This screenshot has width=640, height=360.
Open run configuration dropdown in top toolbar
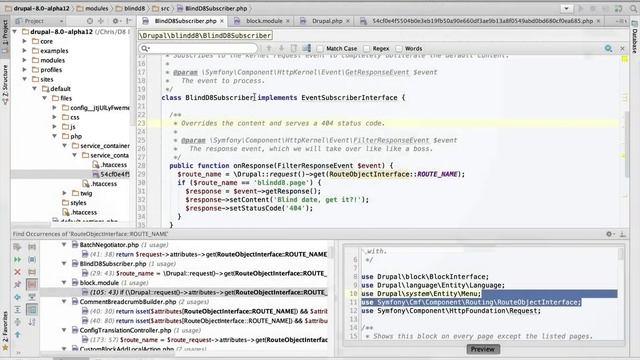point(566,8)
